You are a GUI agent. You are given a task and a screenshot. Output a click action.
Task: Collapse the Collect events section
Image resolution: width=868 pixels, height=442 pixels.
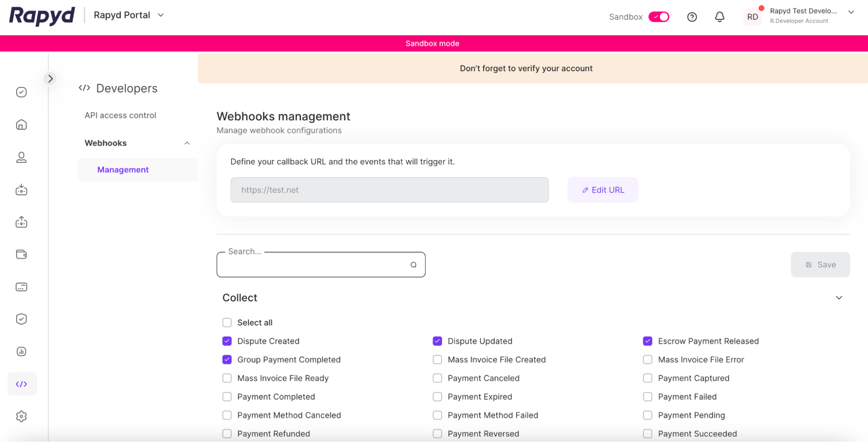839,298
